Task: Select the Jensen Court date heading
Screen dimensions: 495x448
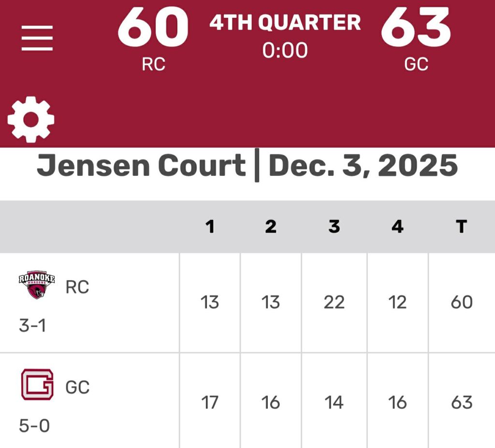Action: click(247, 166)
